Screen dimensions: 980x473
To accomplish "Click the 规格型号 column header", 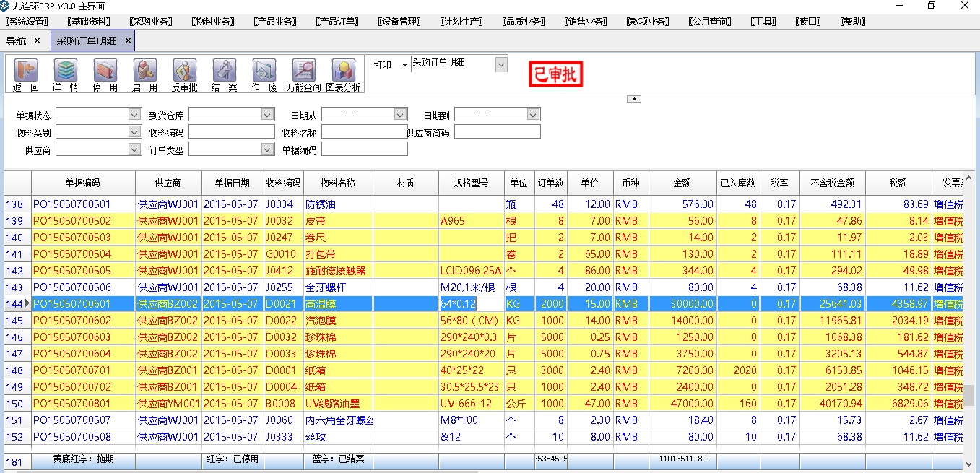I will 471,183.
